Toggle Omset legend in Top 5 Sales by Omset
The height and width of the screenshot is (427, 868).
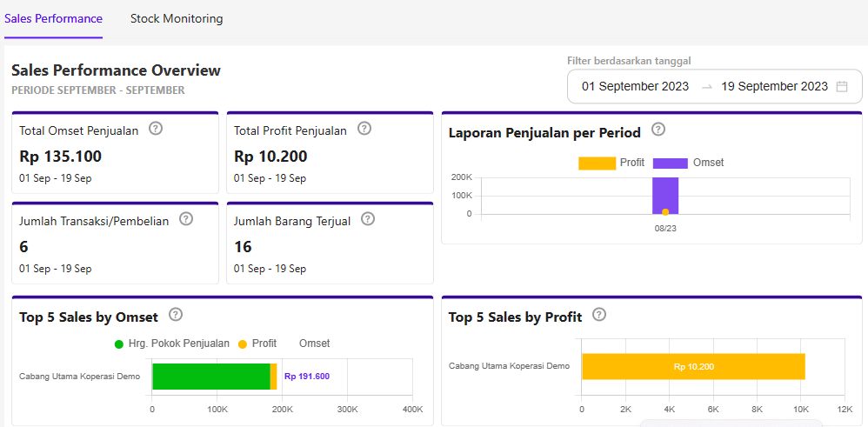click(x=314, y=344)
